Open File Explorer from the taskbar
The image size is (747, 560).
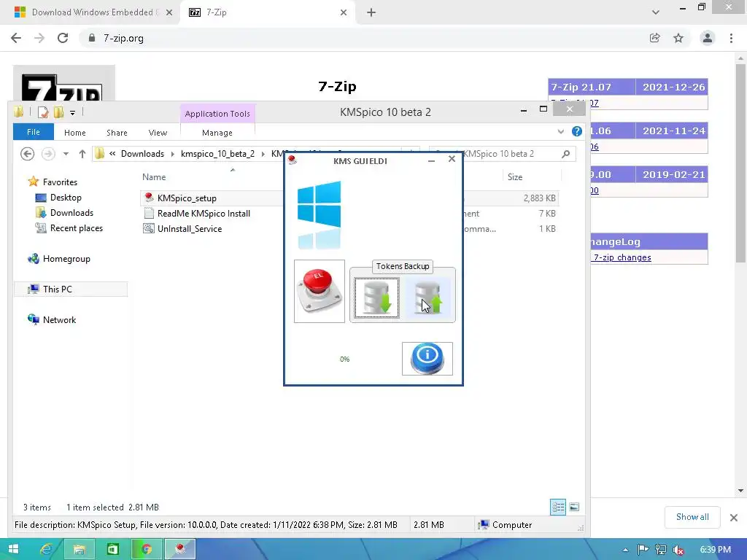click(x=79, y=549)
